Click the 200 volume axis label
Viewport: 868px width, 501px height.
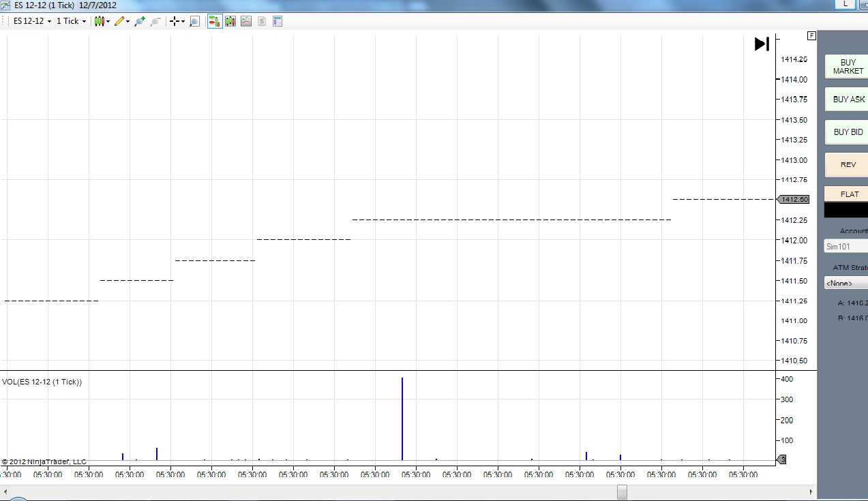787,420
